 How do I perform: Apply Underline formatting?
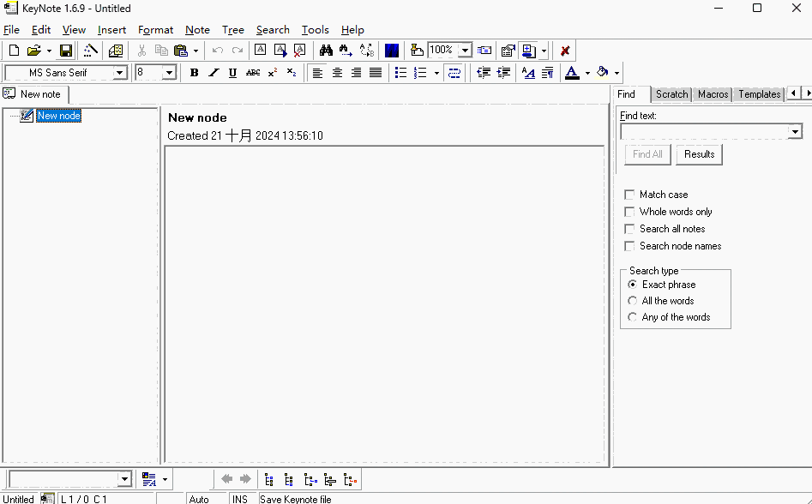point(232,73)
